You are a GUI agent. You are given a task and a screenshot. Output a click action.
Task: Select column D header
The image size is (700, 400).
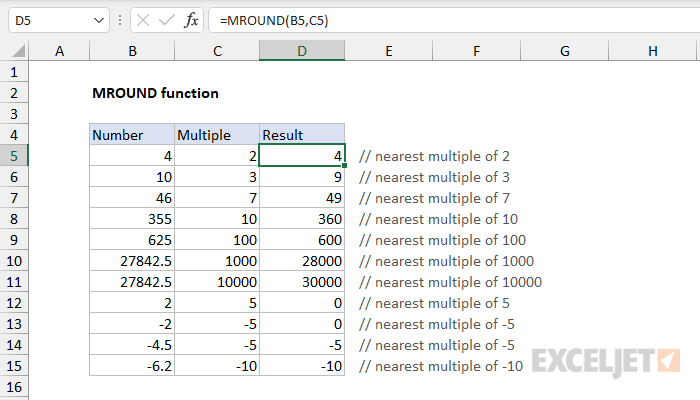pos(302,51)
